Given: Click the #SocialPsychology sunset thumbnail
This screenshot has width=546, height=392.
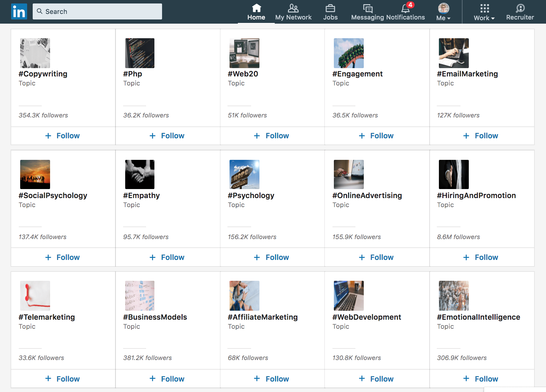Looking at the screenshot, I should point(35,174).
